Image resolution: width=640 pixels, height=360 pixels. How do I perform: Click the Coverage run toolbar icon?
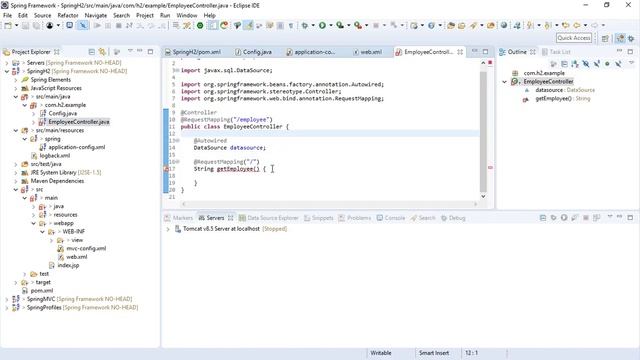coord(340,25)
